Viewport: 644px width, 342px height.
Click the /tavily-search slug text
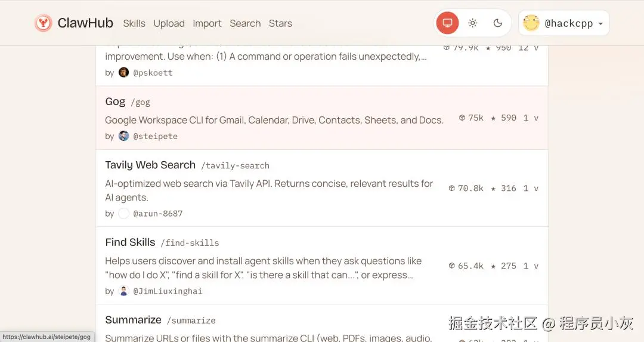coord(235,166)
